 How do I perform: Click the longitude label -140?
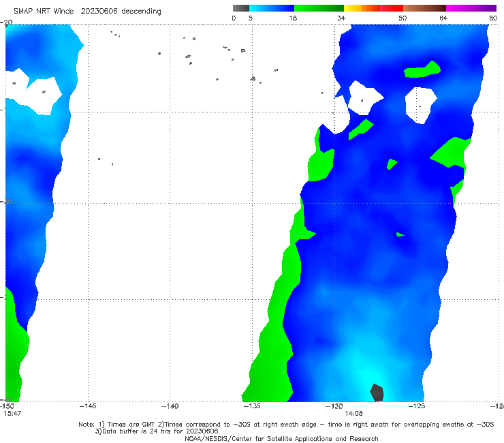pyautogui.click(x=170, y=406)
